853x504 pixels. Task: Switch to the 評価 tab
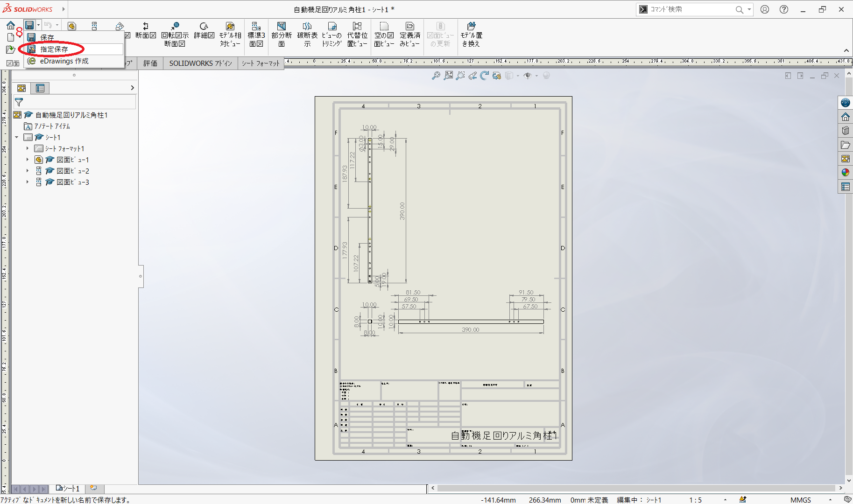(x=150, y=63)
